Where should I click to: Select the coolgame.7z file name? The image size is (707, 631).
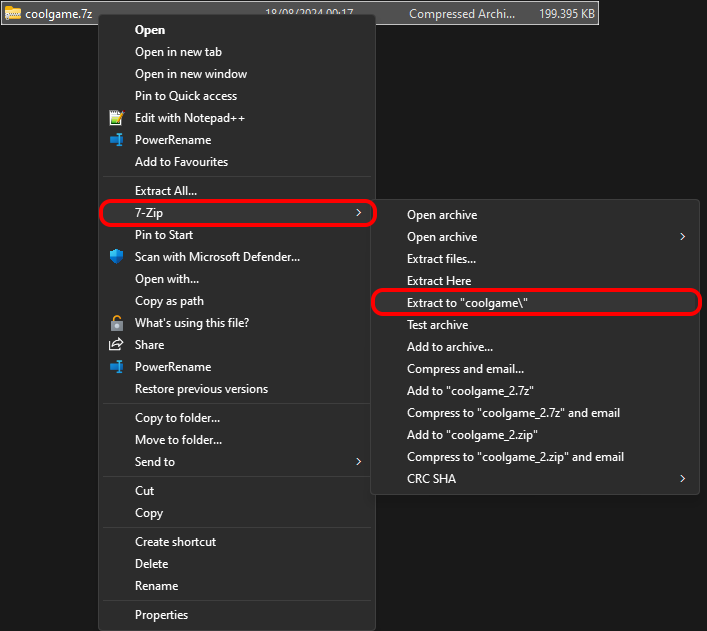click(59, 14)
